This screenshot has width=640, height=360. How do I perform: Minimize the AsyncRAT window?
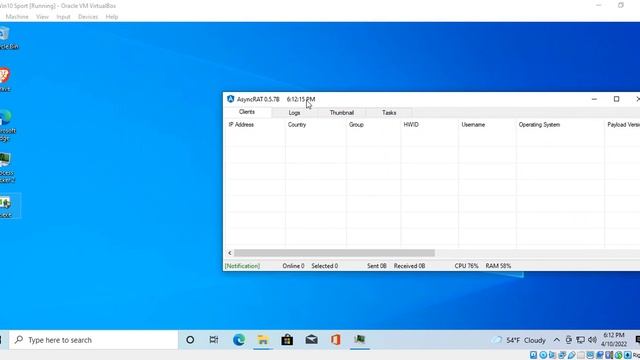[594, 99]
